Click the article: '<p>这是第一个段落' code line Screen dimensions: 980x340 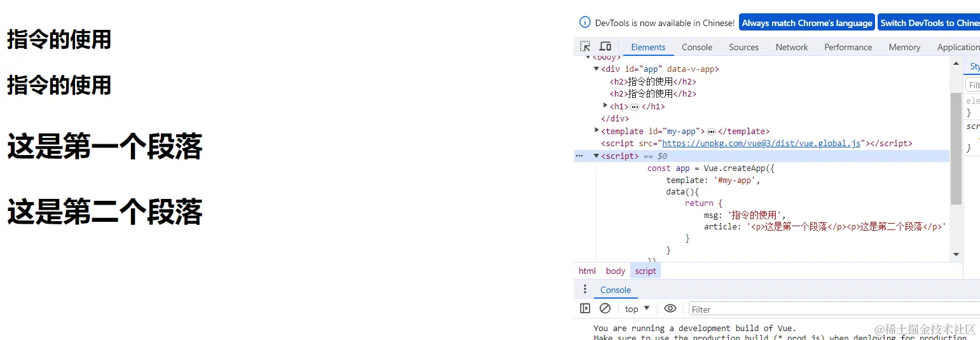click(825, 226)
